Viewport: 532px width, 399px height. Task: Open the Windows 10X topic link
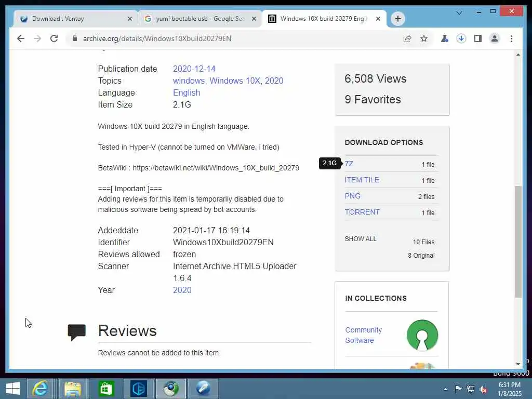(x=235, y=81)
